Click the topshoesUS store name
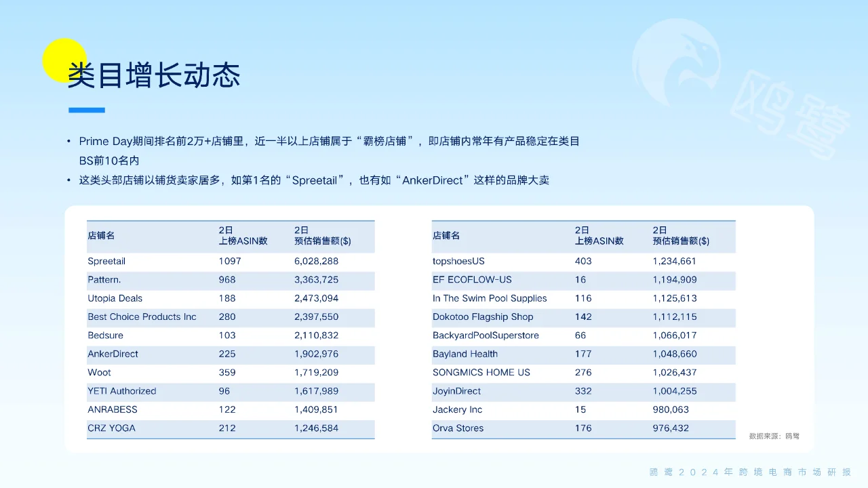This screenshot has height=488, width=868. (458, 261)
